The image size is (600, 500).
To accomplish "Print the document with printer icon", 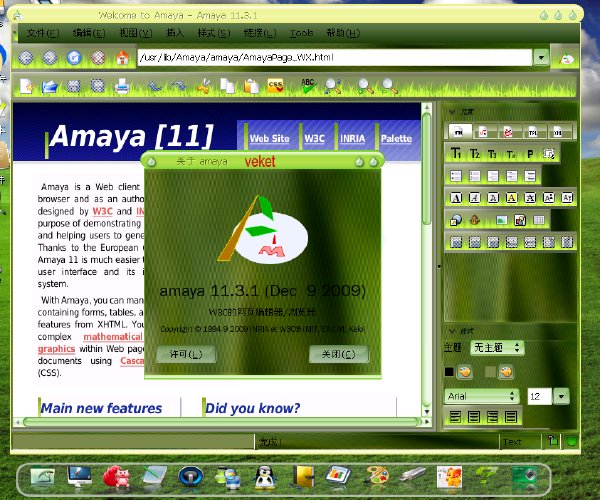I will pyautogui.click(x=122, y=86).
